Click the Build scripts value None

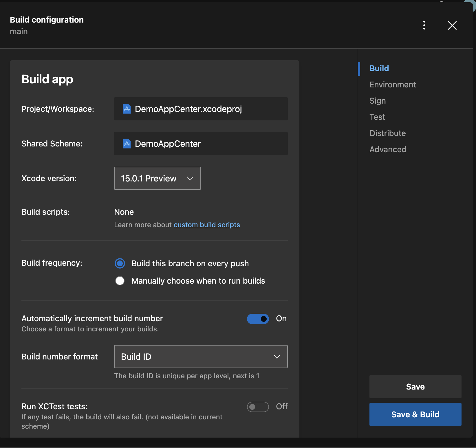(x=124, y=212)
